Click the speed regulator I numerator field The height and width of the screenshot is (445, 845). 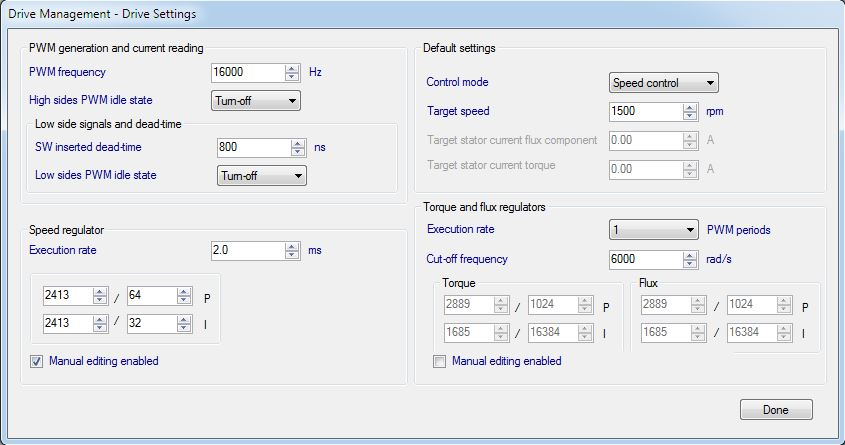[x=68, y=323]
